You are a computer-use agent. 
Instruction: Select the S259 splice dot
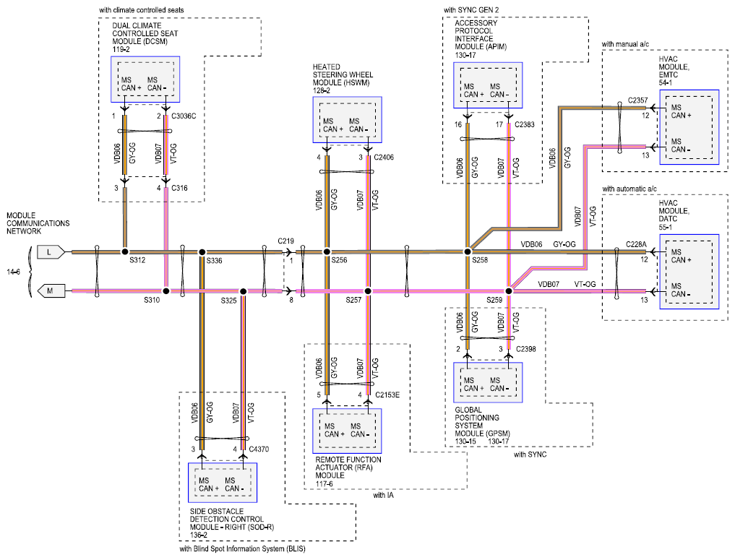pos(509,291)
